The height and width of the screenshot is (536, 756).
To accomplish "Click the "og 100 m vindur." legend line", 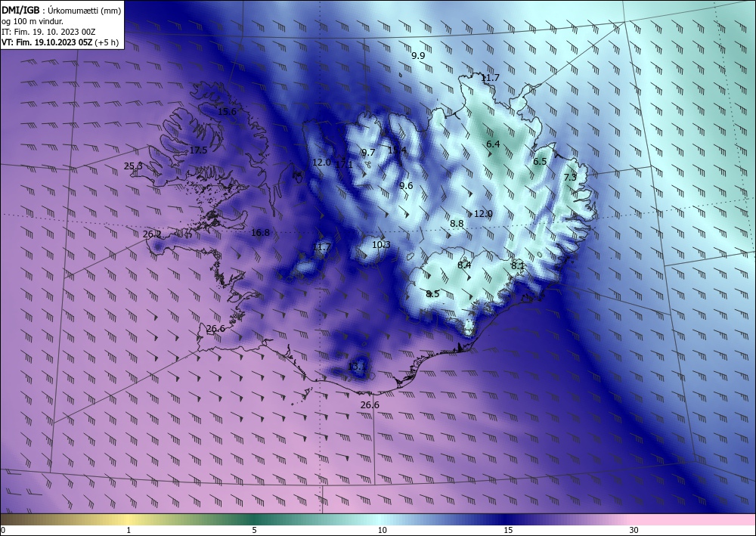I will click(33, 21).
